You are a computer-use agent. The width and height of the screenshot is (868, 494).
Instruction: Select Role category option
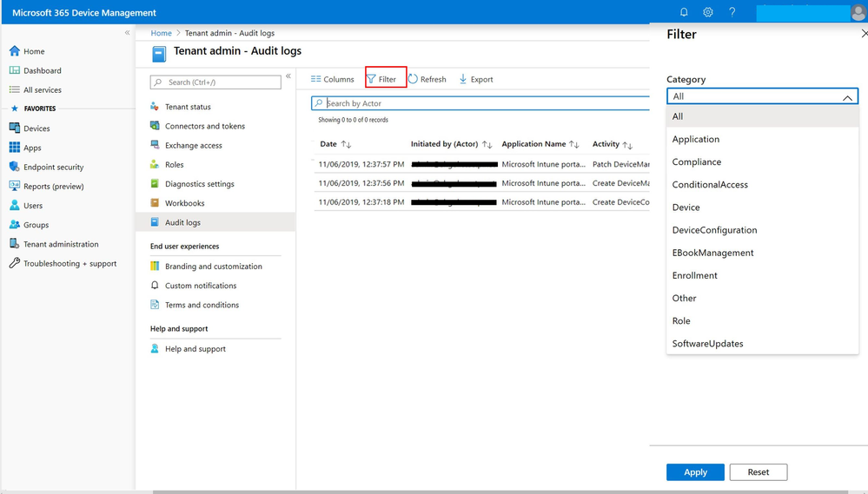(762, 320)
